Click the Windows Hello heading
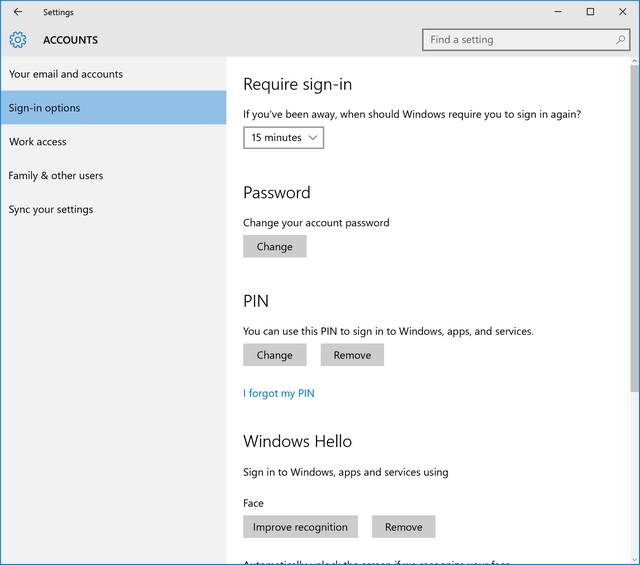The image size is (640, 565). click(x=298, y=441)
